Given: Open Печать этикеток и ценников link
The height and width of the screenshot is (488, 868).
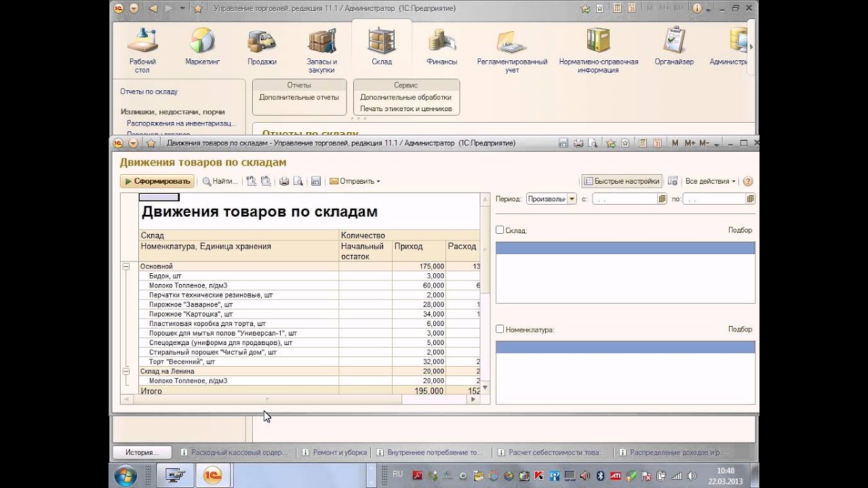Looking at the screenshot, I should (406, 108).
